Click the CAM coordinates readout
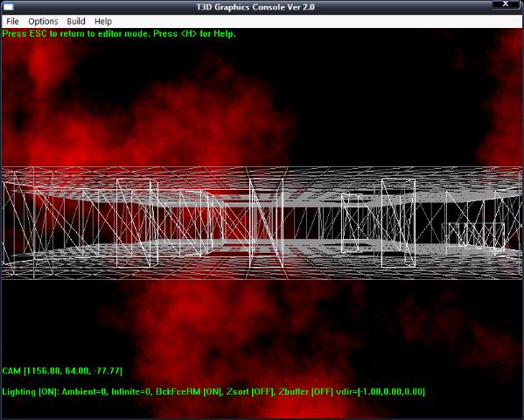The height and width of the screenshot is (420, 524). coord(62,371)
